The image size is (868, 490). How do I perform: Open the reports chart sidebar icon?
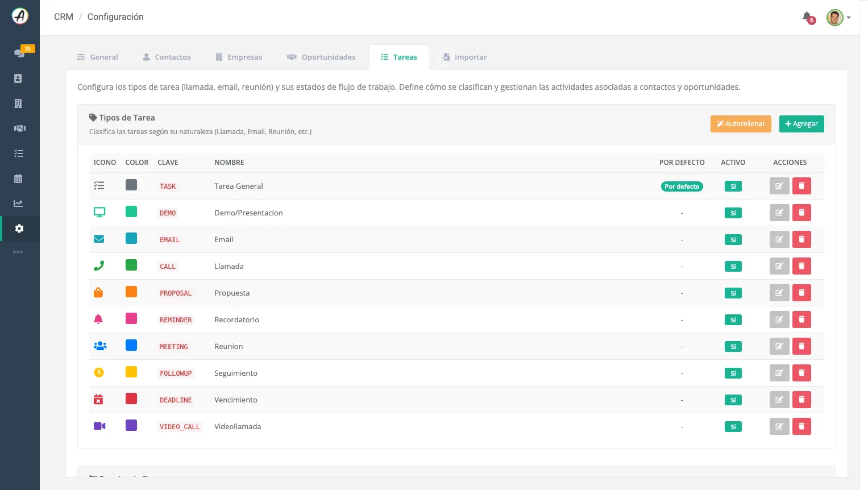coord(19,204)
